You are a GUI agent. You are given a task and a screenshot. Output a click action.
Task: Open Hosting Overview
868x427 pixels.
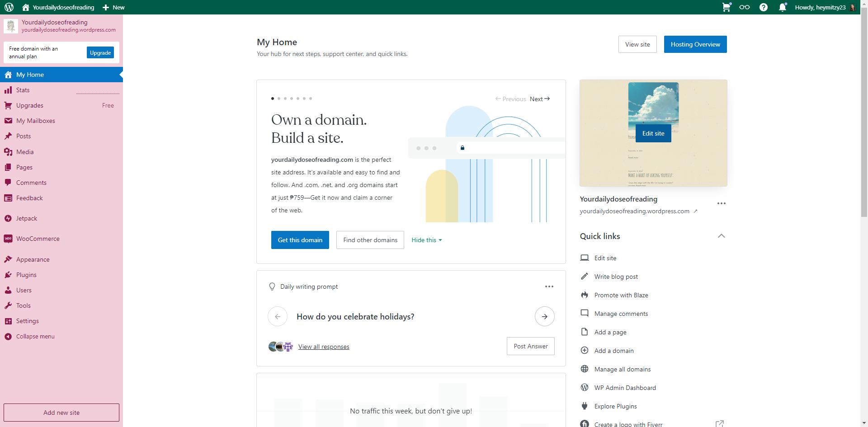click(x=695, y=44)
